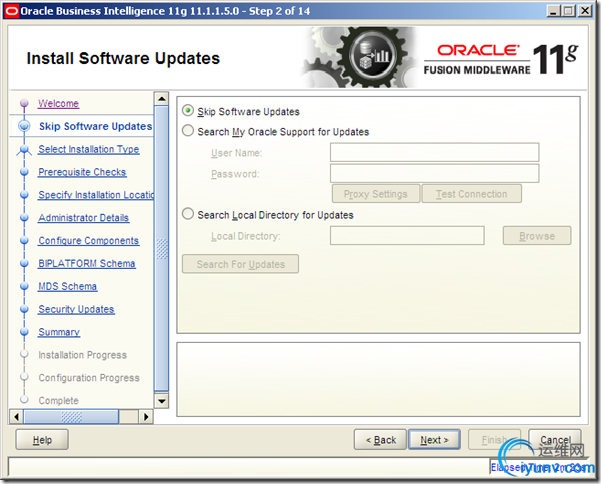The height and width of the screenshot is (484, 601).
Task: Go to the Prerequisite Checks step
Action: click(x=82, y=172)
